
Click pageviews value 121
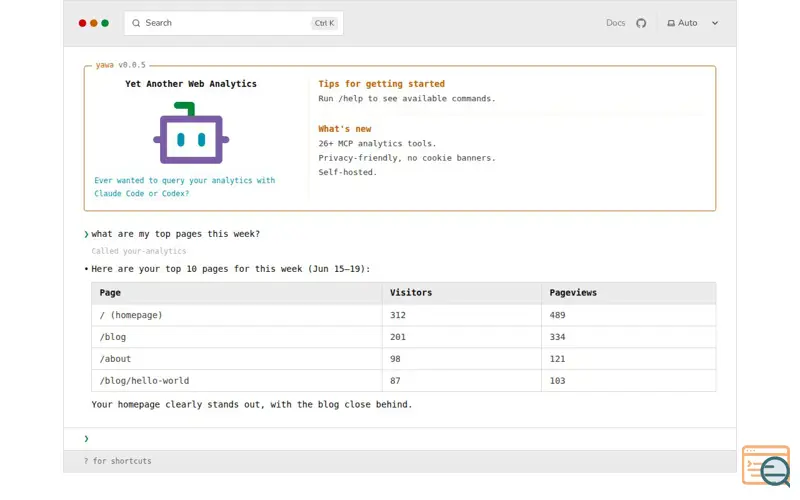pyautogui.click(x=557, y=359)
